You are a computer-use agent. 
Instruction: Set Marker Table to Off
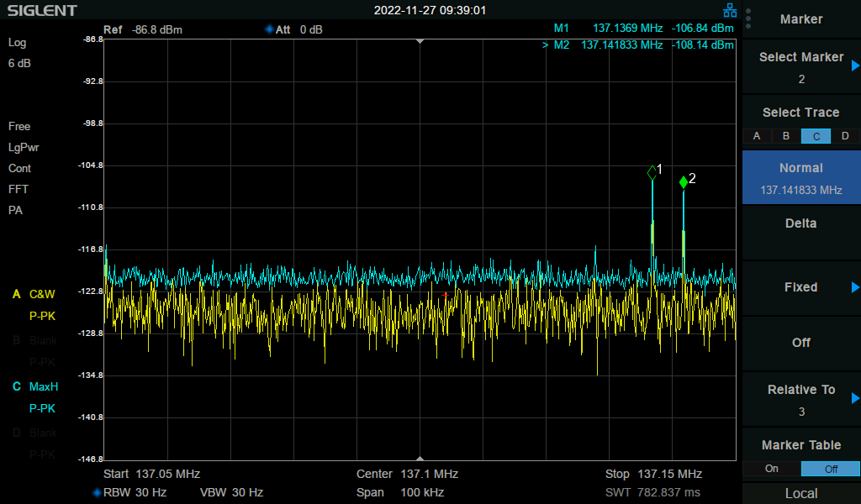pyautogui.click(x=830, y=469)
